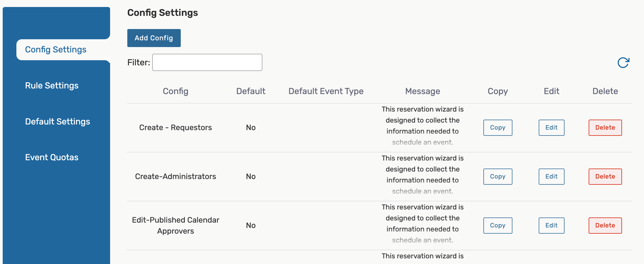This screenshot has width=644, height=264.
Task: Delete Edit-Published Calendar Approvers config
Action: (x=605, y=226)
